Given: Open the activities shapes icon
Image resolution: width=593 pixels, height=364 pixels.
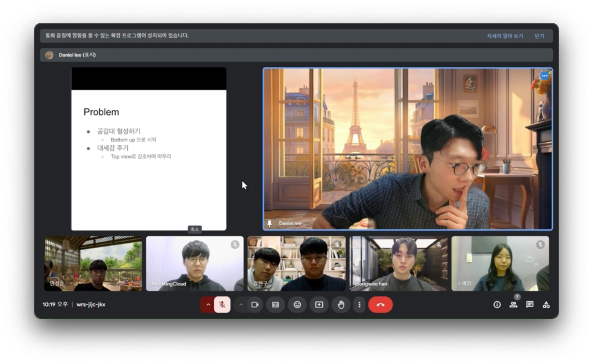Looking at the screenshot, I should tap(546, 305).
